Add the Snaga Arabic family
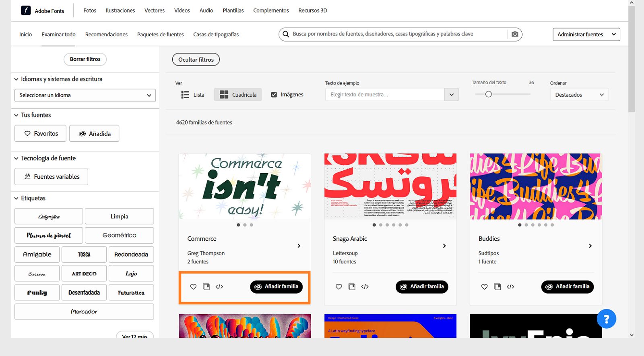The image size is (644, 356). click(x=422, y=287)
